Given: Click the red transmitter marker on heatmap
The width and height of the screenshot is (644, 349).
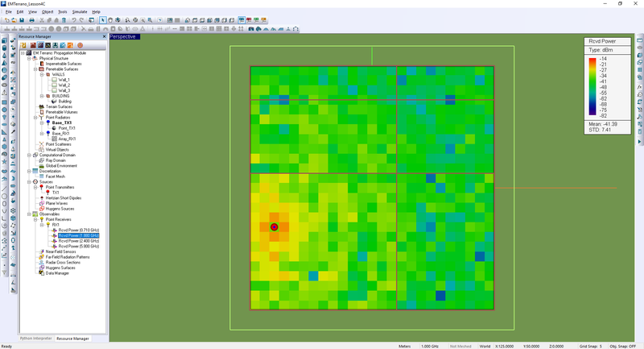Looking at the screenshot, I should (274, 227).
